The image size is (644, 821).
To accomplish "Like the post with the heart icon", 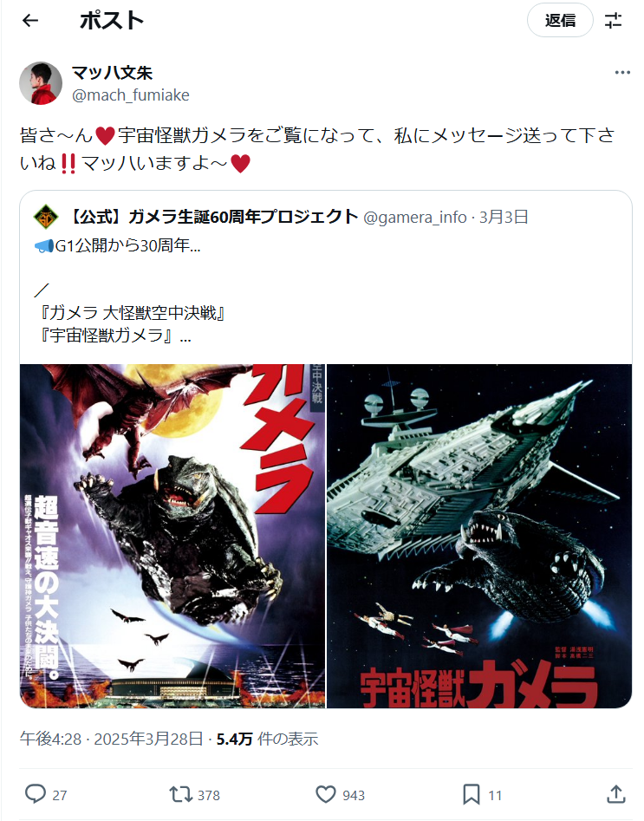I will [x=325, y=794].
